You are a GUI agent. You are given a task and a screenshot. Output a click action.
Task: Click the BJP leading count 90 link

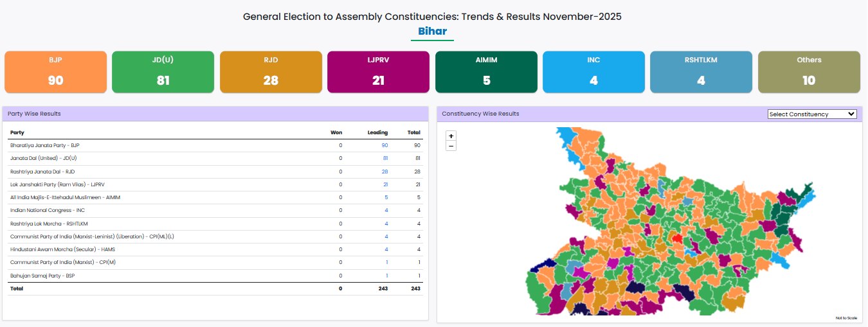tap(384, 146)
